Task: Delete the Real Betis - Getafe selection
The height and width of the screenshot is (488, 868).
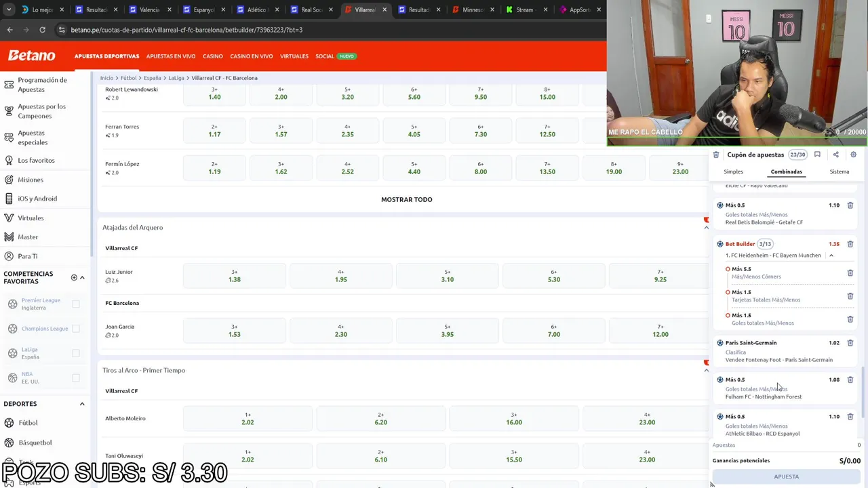Action: click(850, 205)
